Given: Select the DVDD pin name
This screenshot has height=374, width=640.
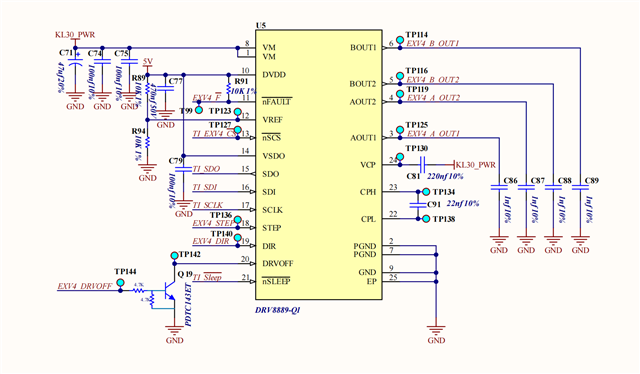Looking at the screenshot, I should coord(274,75).
